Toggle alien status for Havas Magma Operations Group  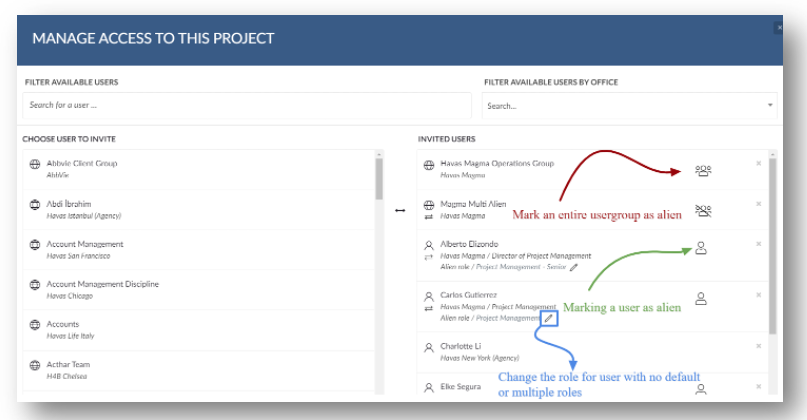click(x=703, y=170)
